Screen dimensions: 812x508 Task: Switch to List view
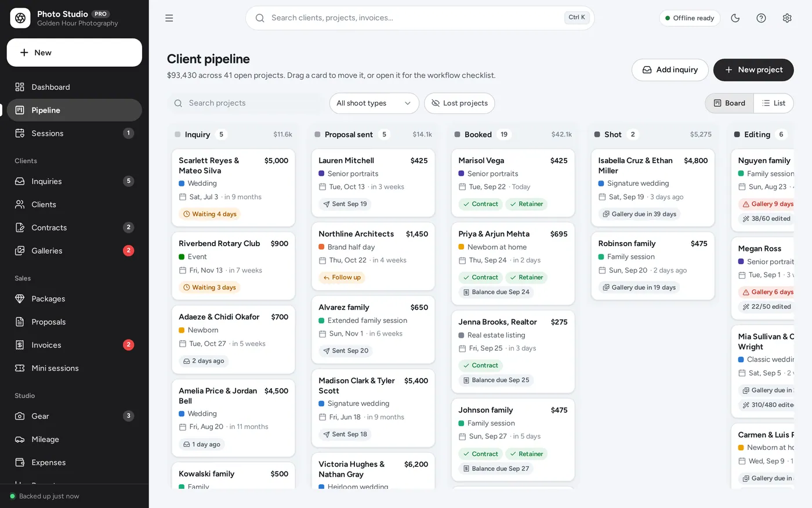pos(774,103)
